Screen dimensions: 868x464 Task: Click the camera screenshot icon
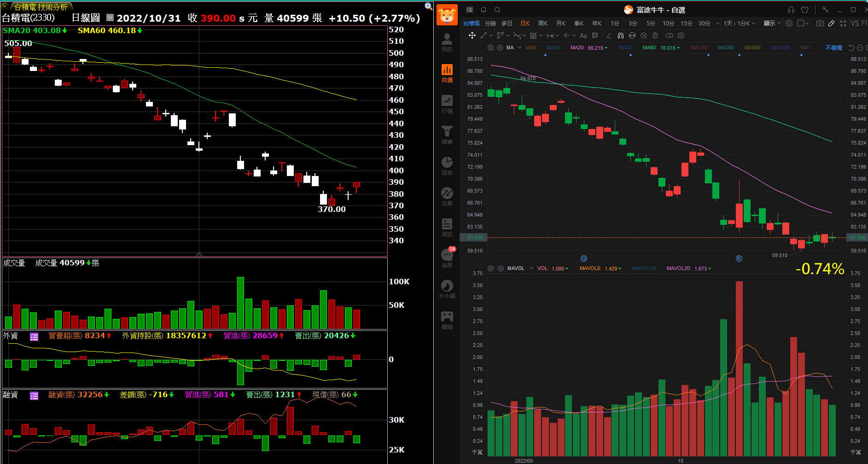(x=820, y=23)
